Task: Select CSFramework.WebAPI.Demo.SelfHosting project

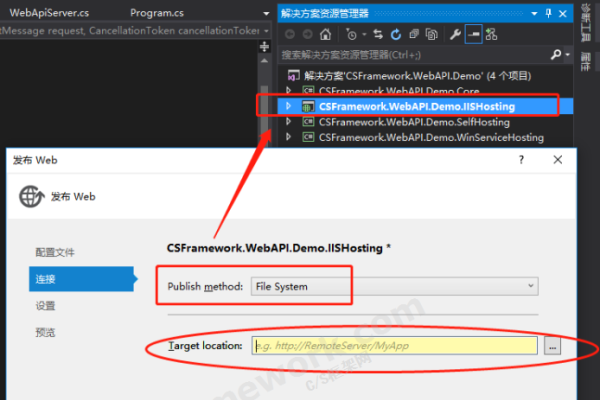Action: pos(414,122)
